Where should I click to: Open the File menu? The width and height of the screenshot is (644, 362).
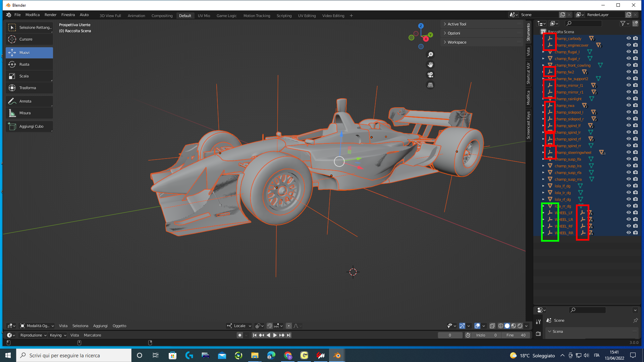point(17,15)
